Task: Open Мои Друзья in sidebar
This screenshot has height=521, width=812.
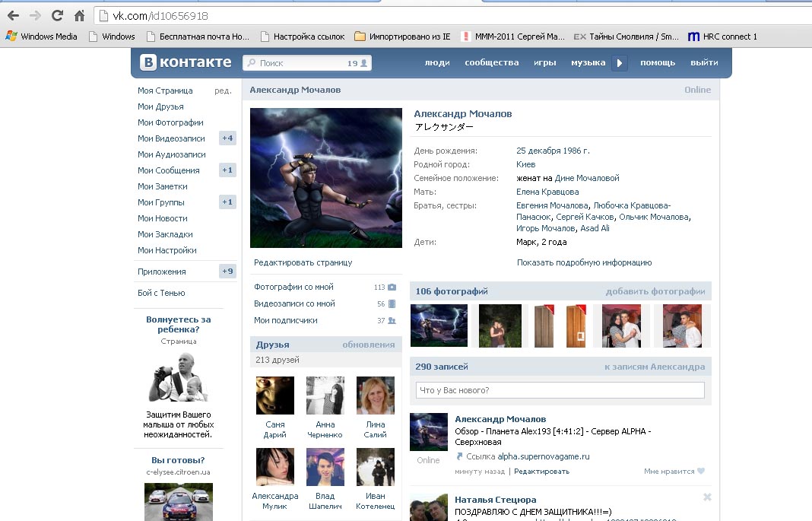Action: pos(160,106)
